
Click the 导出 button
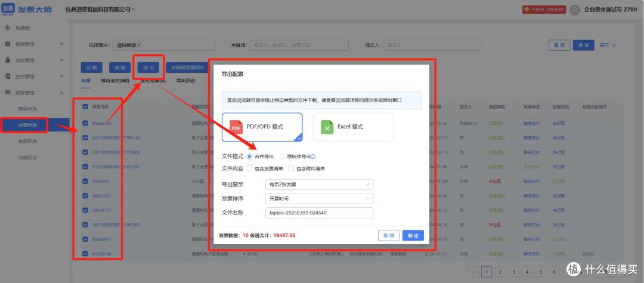click(x=148, y=68)
